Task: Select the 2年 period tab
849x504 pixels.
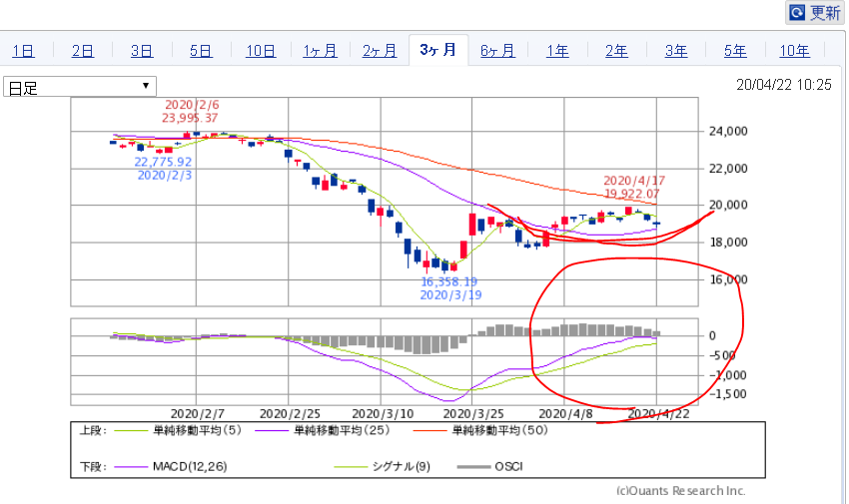Action: pos(616,50)
